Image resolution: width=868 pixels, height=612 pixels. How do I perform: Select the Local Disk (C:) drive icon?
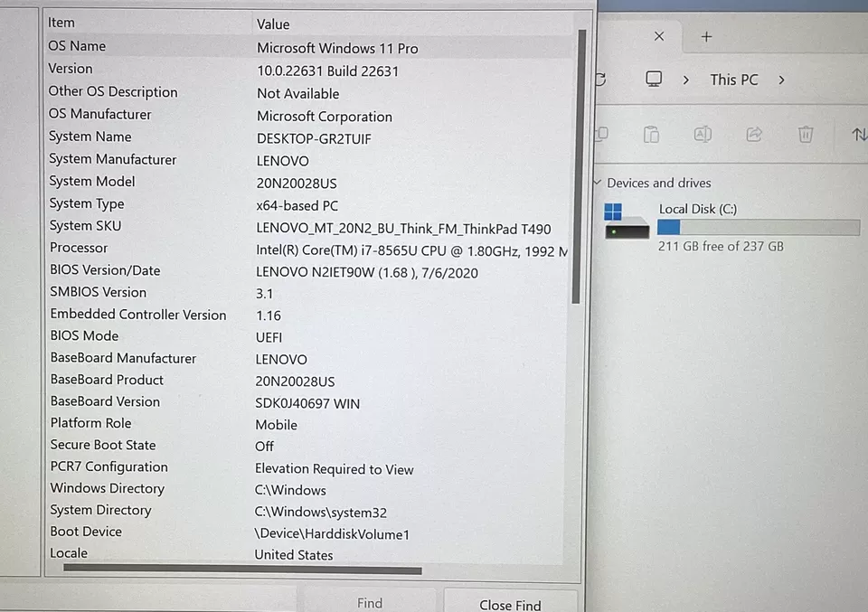coord(627,222)
